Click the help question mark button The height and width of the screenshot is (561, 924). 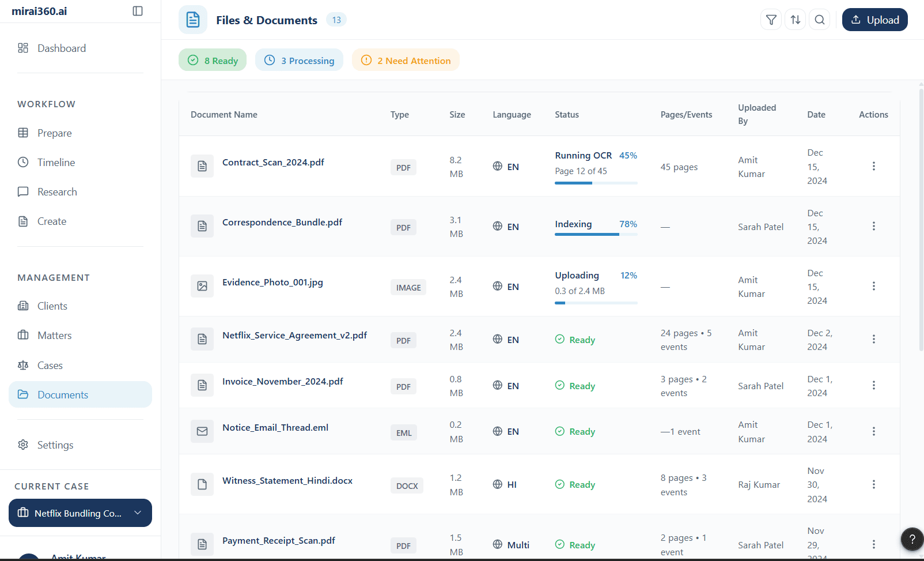(x=911, y=539)
